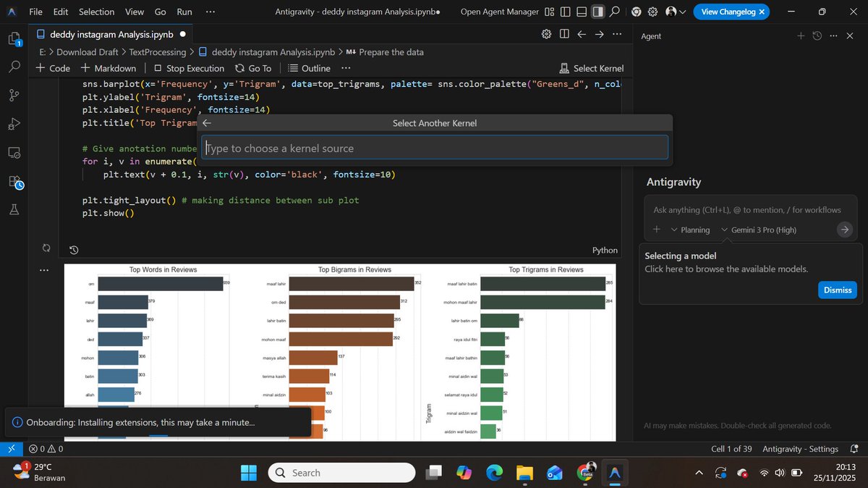The height and width of the screenshot is (488, 868).
Task: Open the Chrome browser icon in title bar
Action: click(637, 12)
